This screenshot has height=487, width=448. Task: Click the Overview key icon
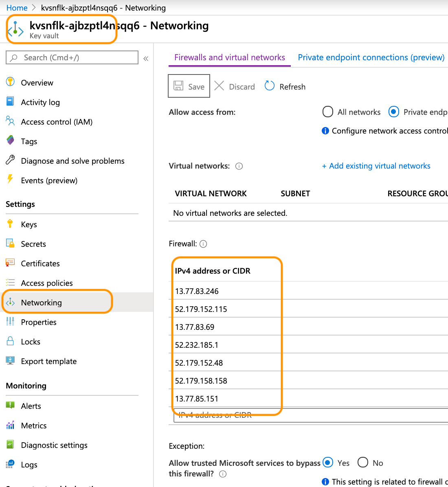coord(10,82)
